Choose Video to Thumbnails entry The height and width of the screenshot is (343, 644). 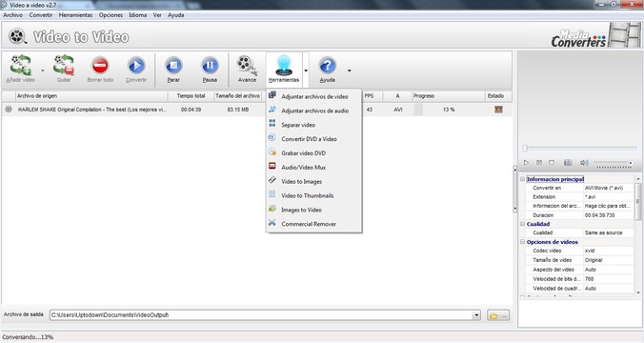coord(313,195)
